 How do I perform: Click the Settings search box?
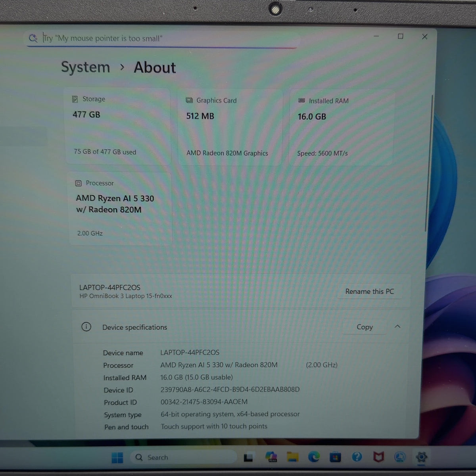click(x=162, y=38)
